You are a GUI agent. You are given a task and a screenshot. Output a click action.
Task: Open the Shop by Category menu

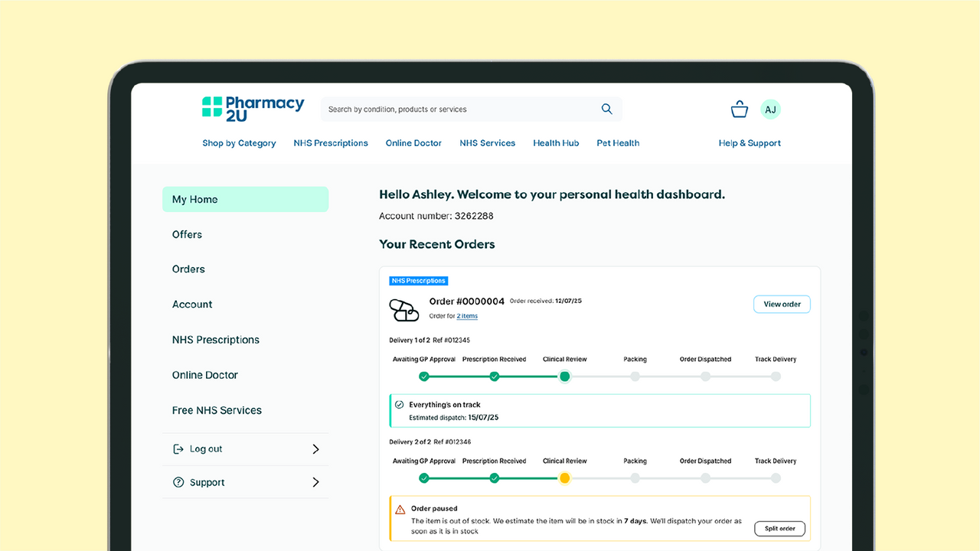click(x=239, y=143)
